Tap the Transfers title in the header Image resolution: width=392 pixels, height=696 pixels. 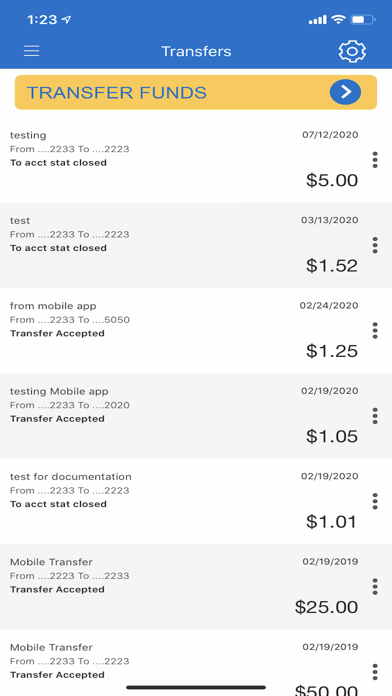(196, 51)
